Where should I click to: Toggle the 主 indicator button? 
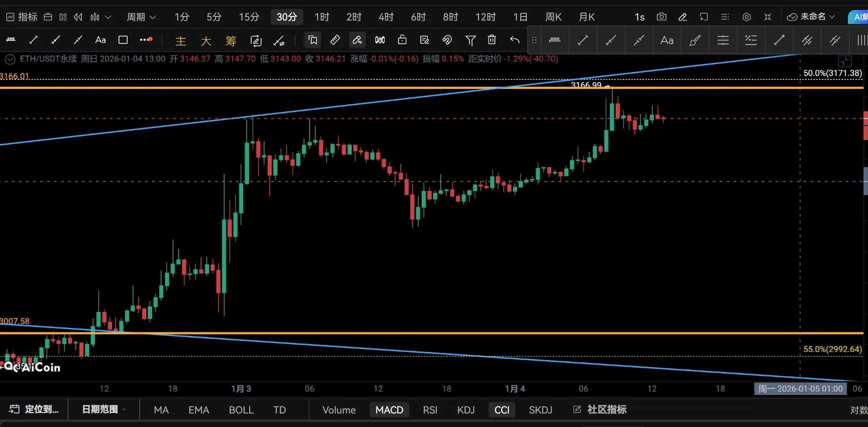pos(181,41)
